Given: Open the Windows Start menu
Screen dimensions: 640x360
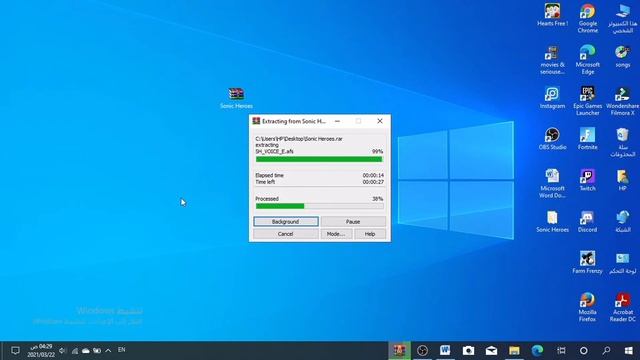Looking at the screenshot, I should (629, 351).
